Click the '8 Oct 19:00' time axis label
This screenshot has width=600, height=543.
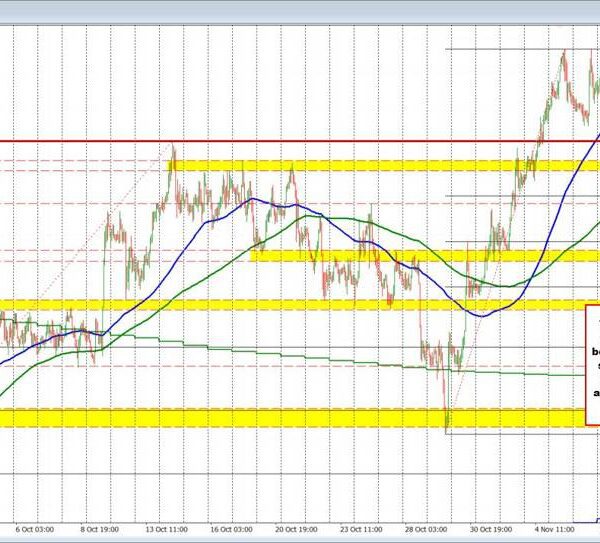point(99,530)
